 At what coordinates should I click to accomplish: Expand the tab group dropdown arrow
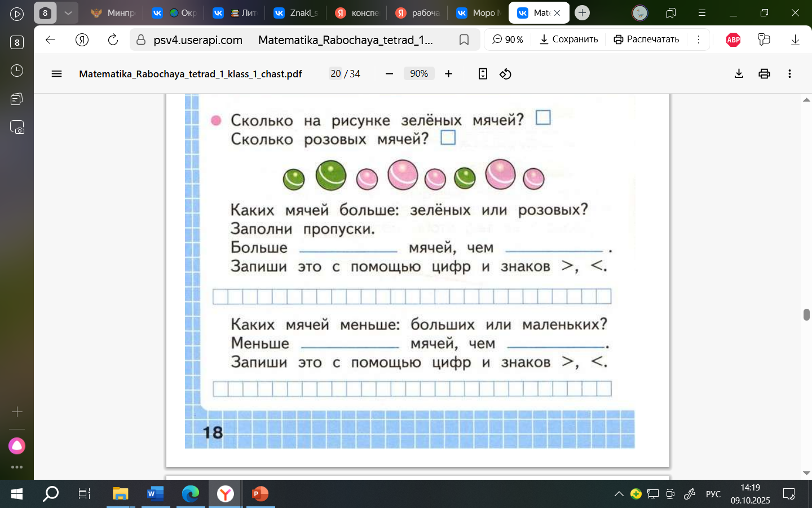[x=68, y=13]
